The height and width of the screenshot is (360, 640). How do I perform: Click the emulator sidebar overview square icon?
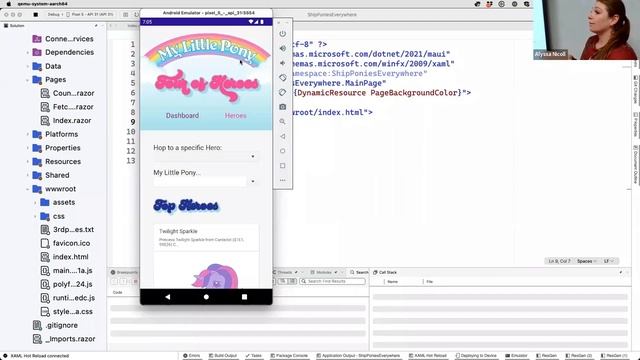point(282,166)
